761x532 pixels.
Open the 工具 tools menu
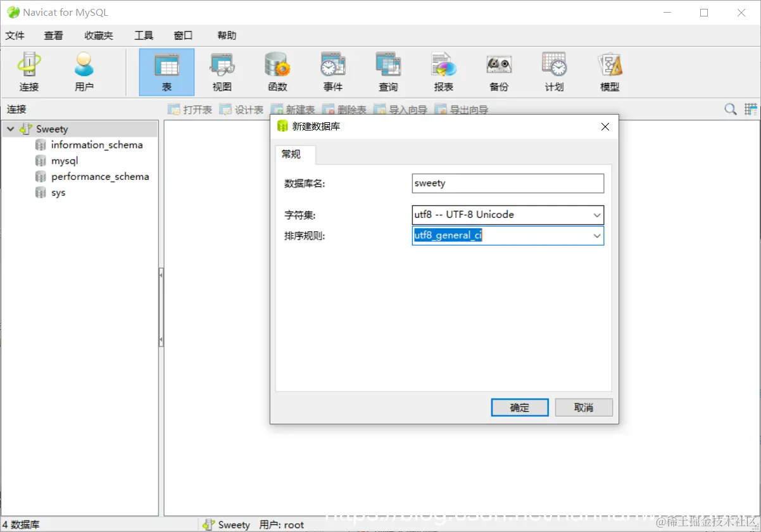[x=144, y=35]
